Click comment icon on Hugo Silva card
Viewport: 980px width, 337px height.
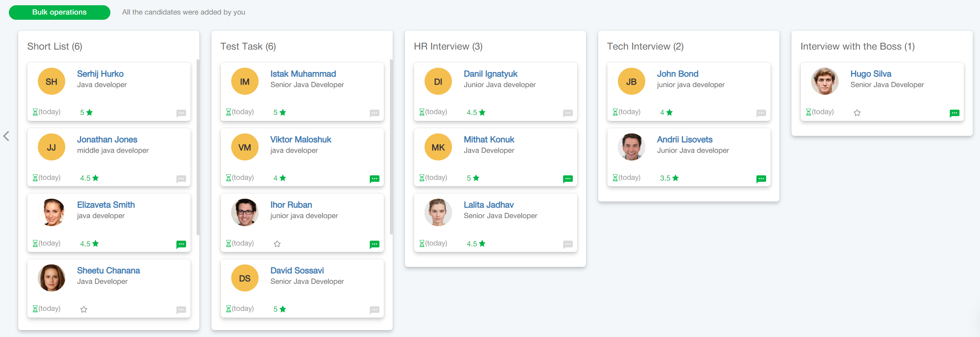(954, 113)
